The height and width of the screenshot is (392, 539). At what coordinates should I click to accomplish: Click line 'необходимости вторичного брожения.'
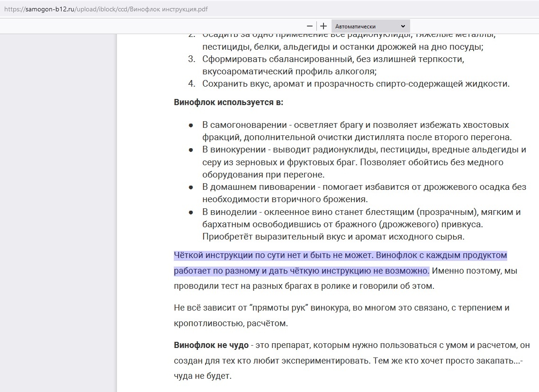(x=285, y=199)
